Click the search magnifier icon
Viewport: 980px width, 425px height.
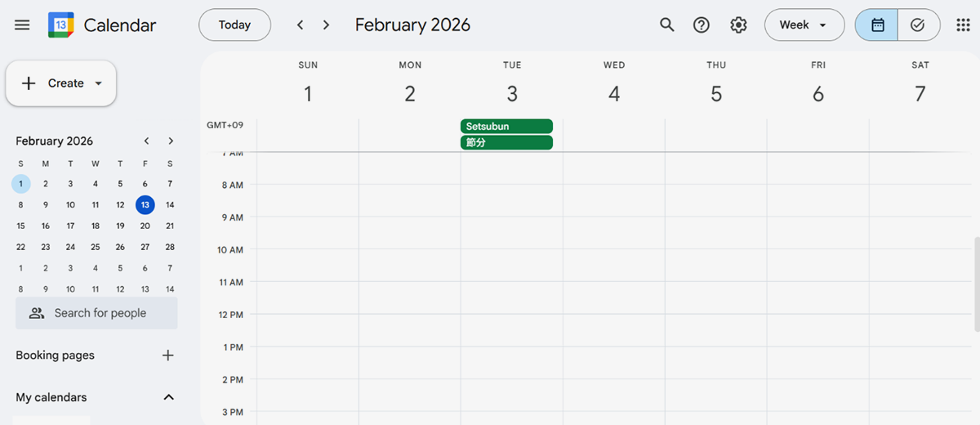pyautogui.click(x=667, y=25)
